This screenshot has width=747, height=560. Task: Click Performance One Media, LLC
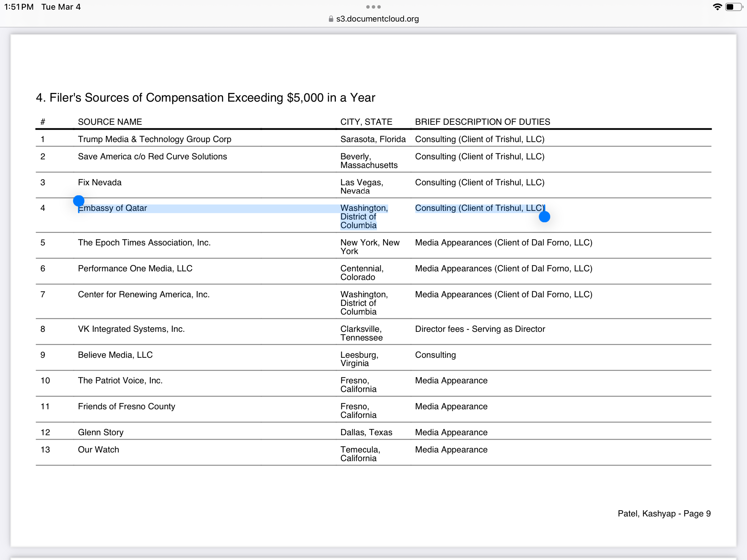(x=135, y=269)
